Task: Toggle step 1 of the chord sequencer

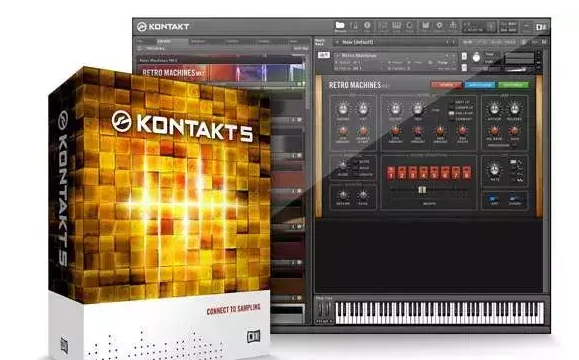Action: click(x=391, y=172)
